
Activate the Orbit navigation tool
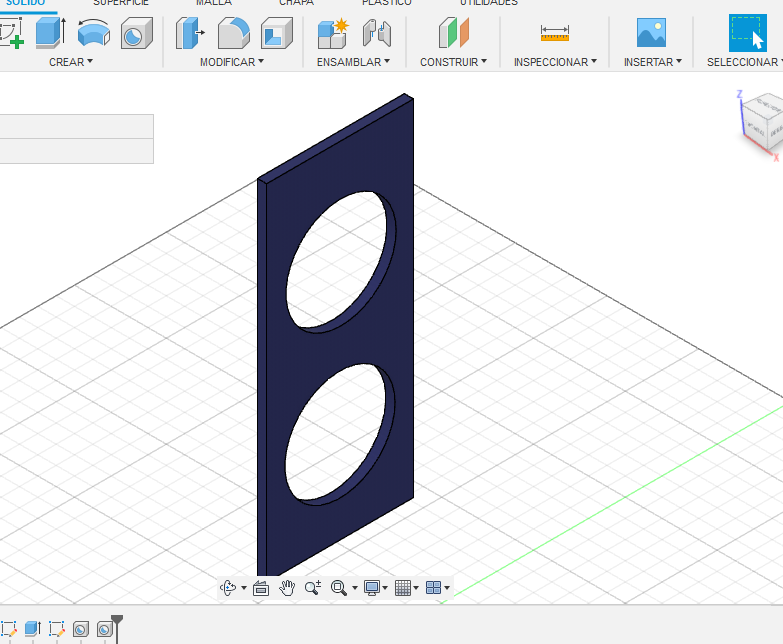pos(228,588)
